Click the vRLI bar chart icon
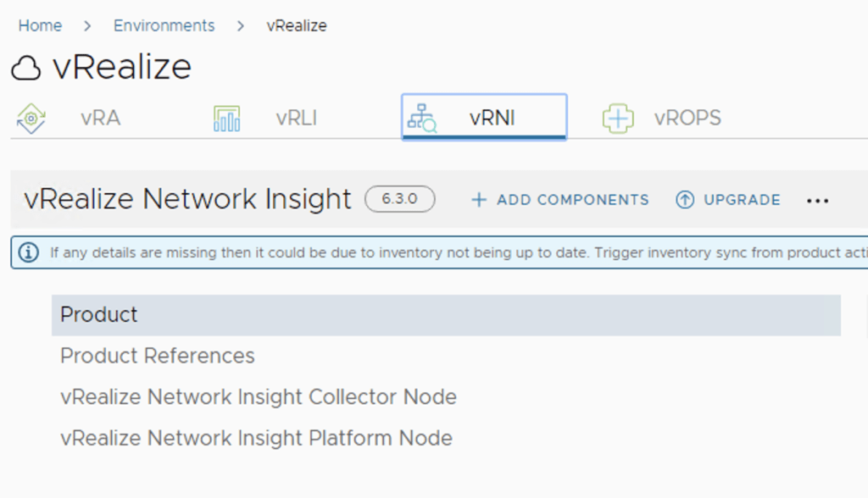 [x=226, y=119]
